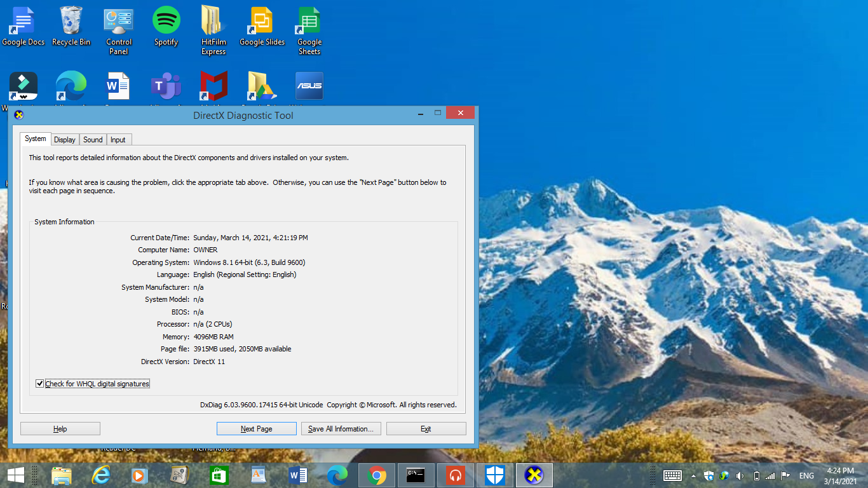Click the Next Page button

point(256,428)
